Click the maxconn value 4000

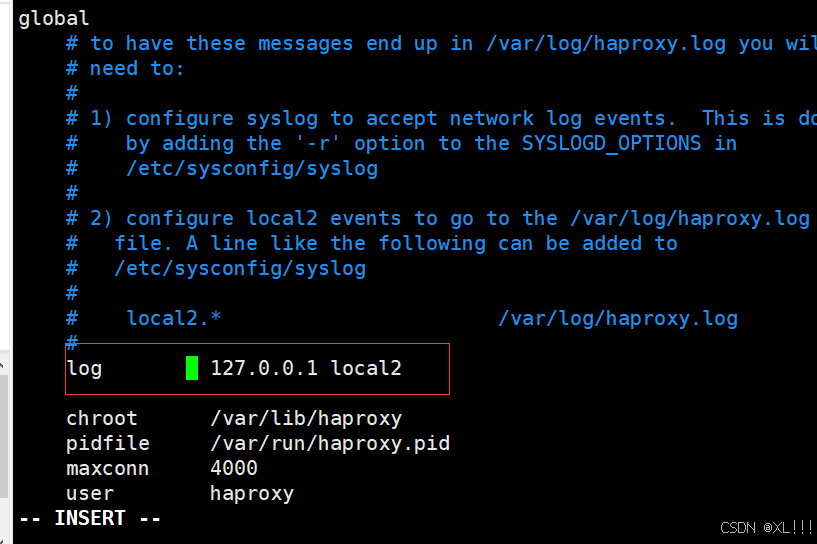point(234,468)
